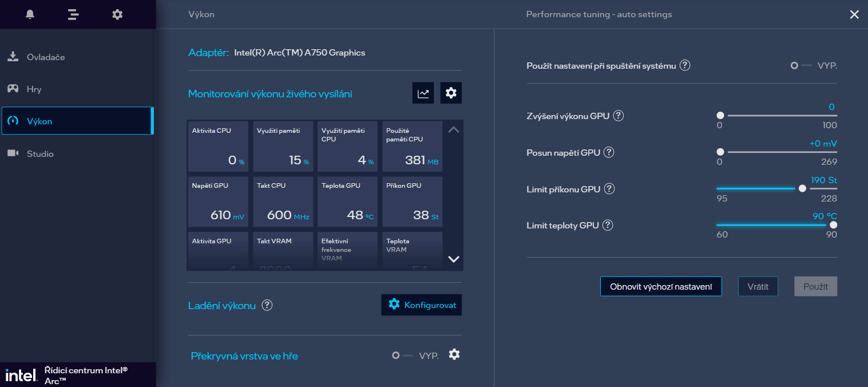This screenshot has height=387, width=868.
Task: Click Zvýšení výkonu GPU slider handle
Action: point(720,115)
